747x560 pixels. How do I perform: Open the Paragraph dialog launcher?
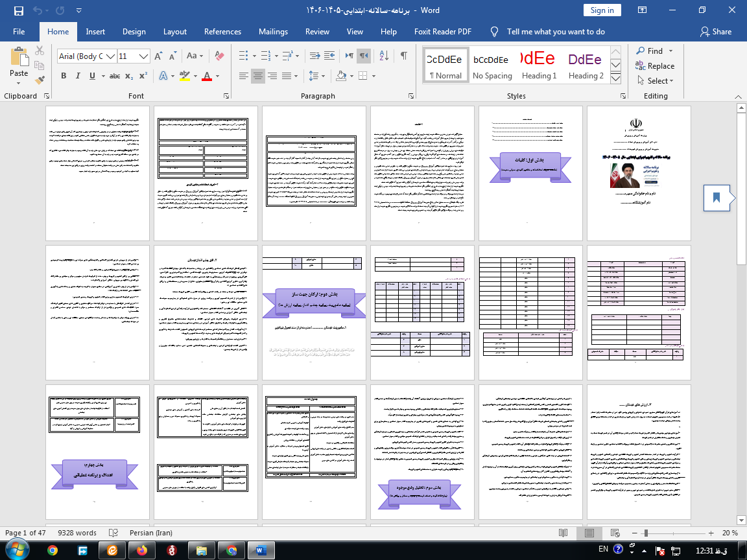click(411, 96)
